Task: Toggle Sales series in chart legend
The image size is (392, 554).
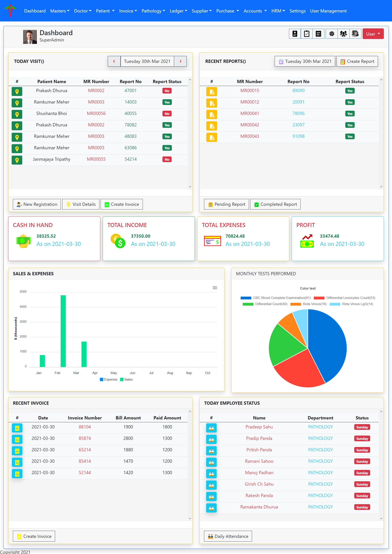Action: tap(126, 379)
